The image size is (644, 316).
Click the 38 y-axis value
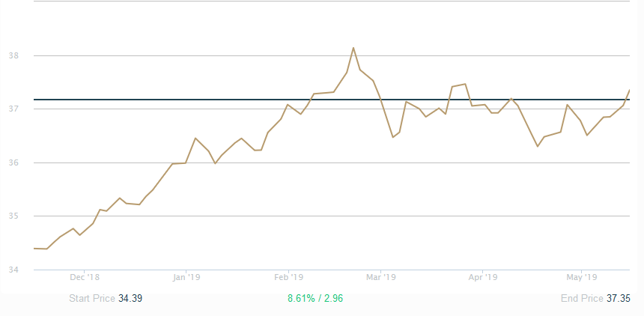(x=13, y=55)
